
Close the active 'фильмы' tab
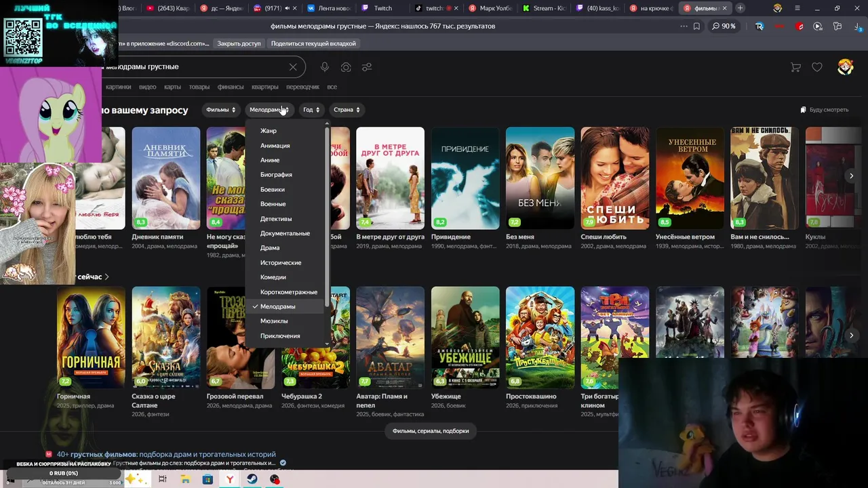tap(726, 8)
